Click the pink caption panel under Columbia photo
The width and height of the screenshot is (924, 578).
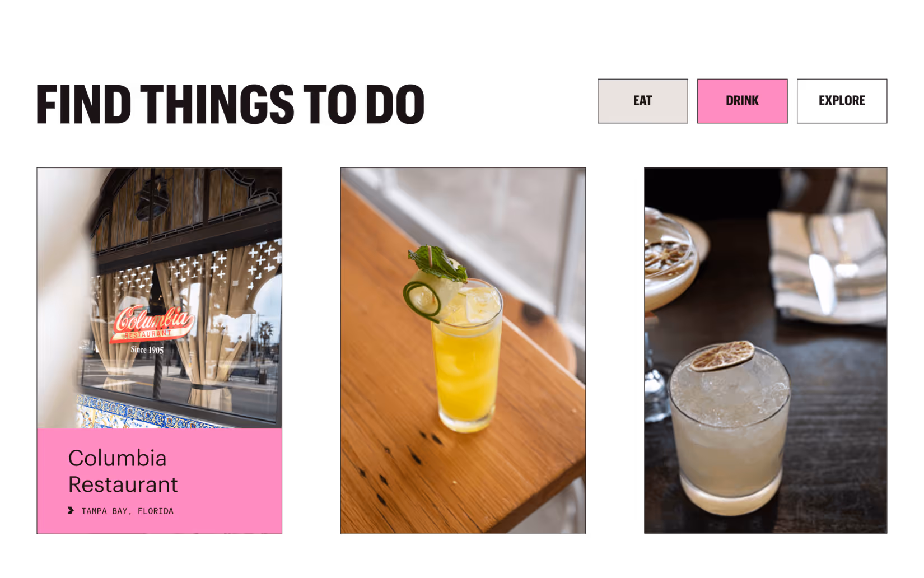tap(160, 481)
